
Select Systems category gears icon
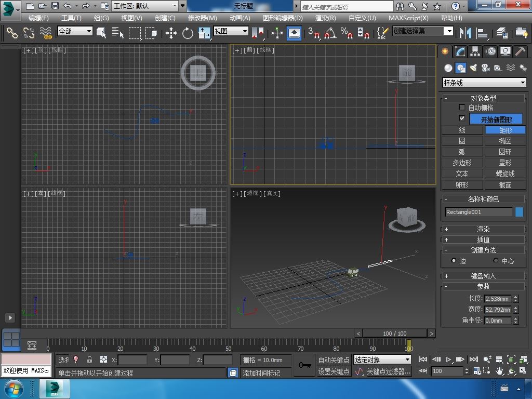coord(523,68)
